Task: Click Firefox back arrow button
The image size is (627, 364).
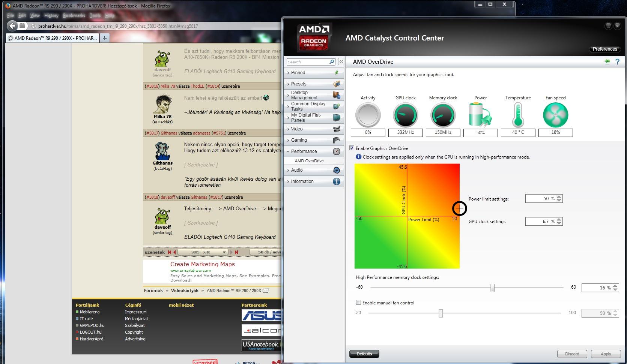Action: pos(12,26)
